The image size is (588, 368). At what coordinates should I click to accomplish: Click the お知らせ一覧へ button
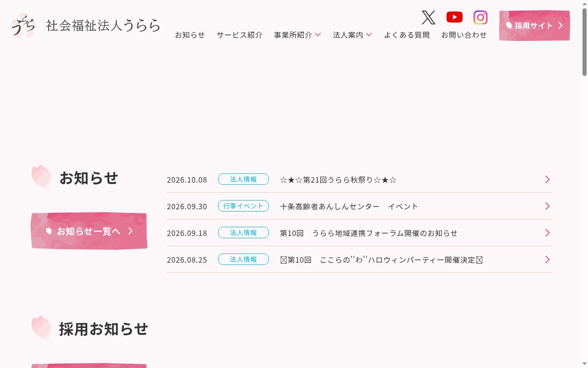(89, 231)
